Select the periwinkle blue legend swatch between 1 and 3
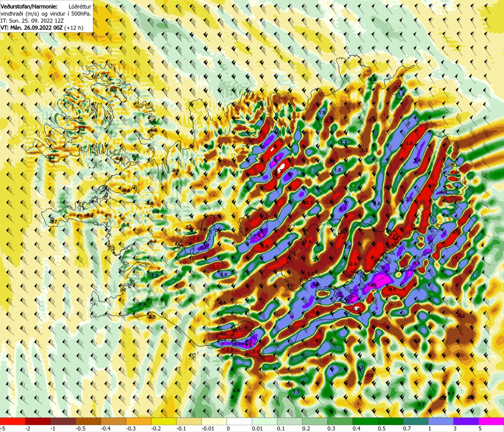Viewport: 504px width, 432px height. click(x=441, y=421)
